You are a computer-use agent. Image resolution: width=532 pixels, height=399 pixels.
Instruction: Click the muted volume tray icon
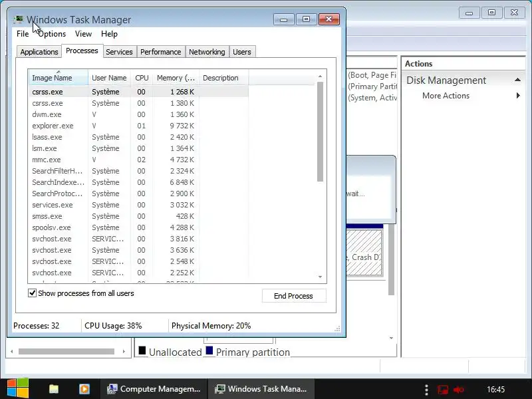click(x=459, y=389)
